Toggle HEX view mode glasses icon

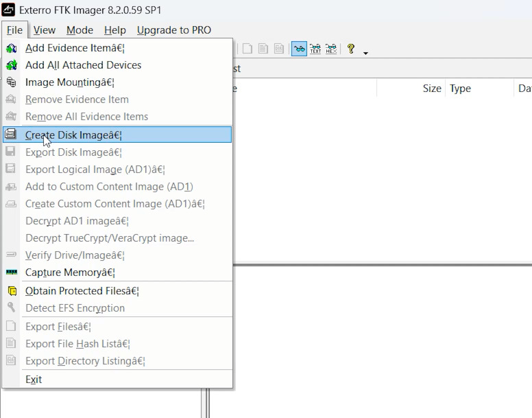(331, 49)
